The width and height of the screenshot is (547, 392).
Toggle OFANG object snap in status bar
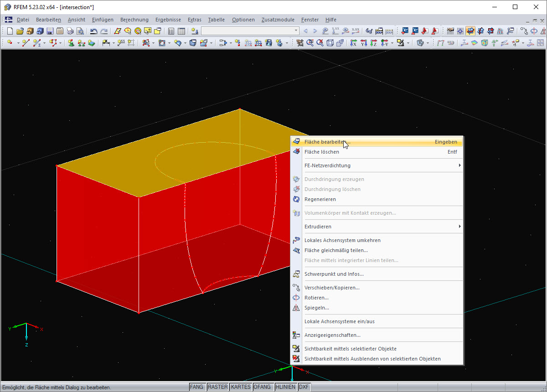point(262,387)
